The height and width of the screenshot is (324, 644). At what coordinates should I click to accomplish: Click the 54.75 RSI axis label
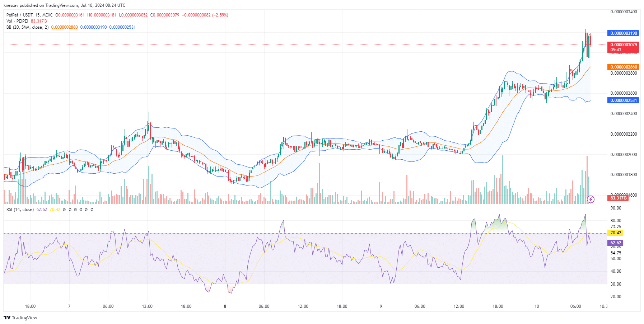(616, 253)
